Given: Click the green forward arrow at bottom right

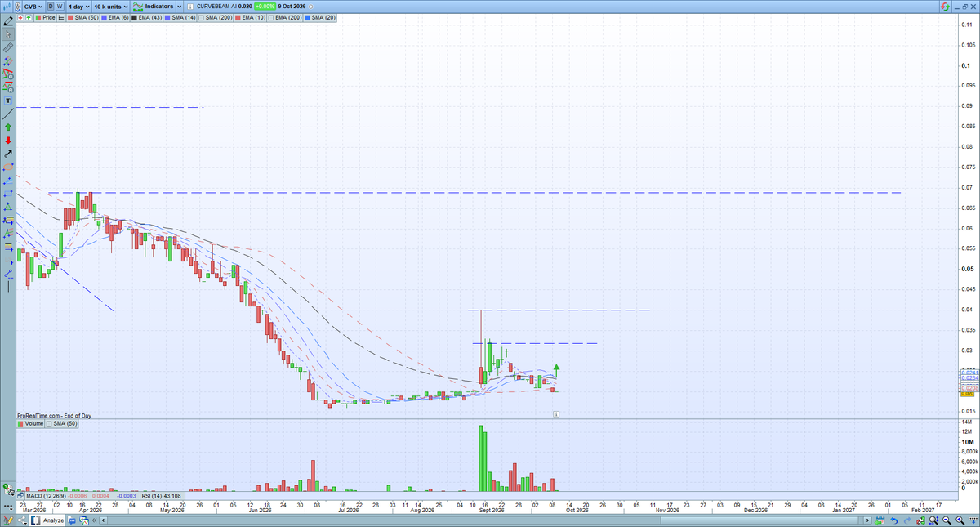Looking at the screenshot, I should [x=880, y=520].
